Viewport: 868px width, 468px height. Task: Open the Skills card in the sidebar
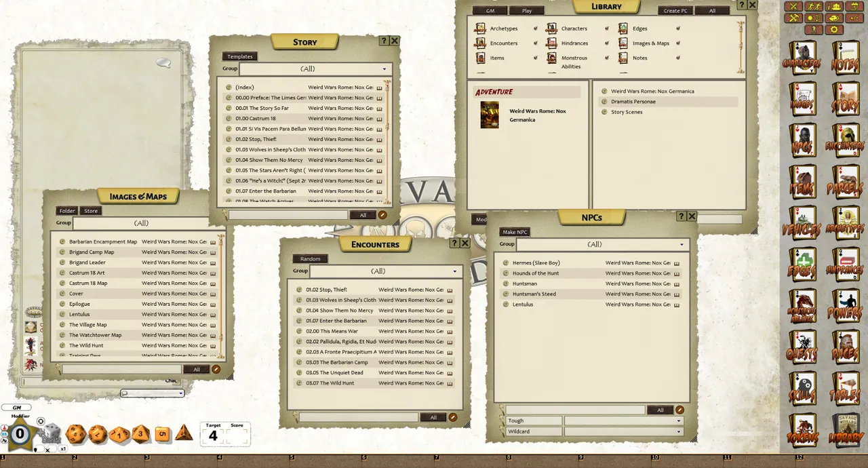(x=803, y=389)
